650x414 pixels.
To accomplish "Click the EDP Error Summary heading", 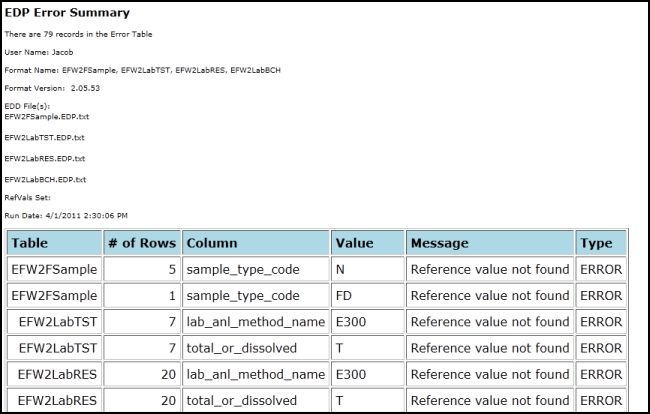I will point(67,12).
